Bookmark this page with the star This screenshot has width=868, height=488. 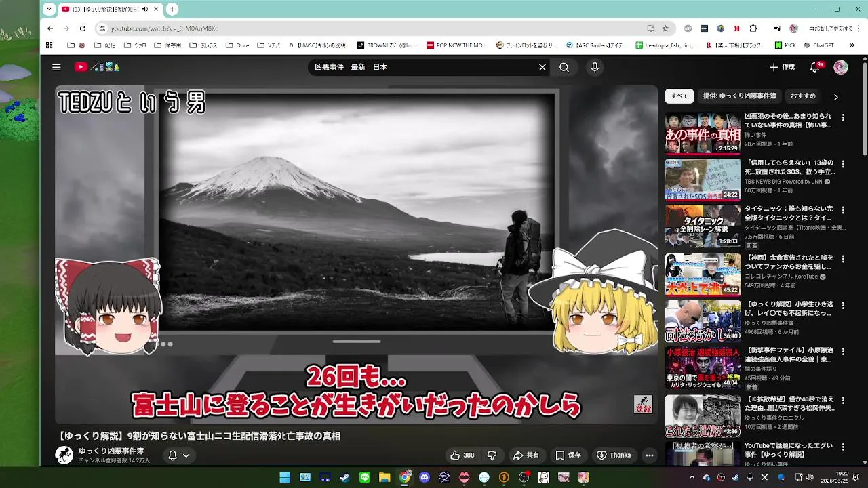point(665,28)
